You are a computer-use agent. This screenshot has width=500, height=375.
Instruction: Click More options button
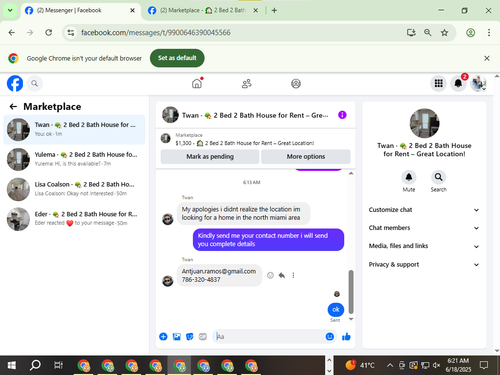[306, 156]
